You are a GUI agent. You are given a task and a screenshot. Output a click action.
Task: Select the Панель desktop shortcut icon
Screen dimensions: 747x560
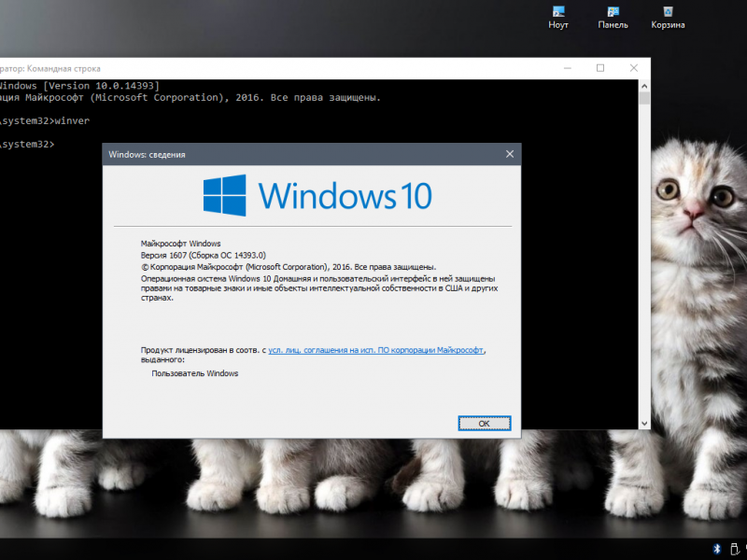point(613,18)
